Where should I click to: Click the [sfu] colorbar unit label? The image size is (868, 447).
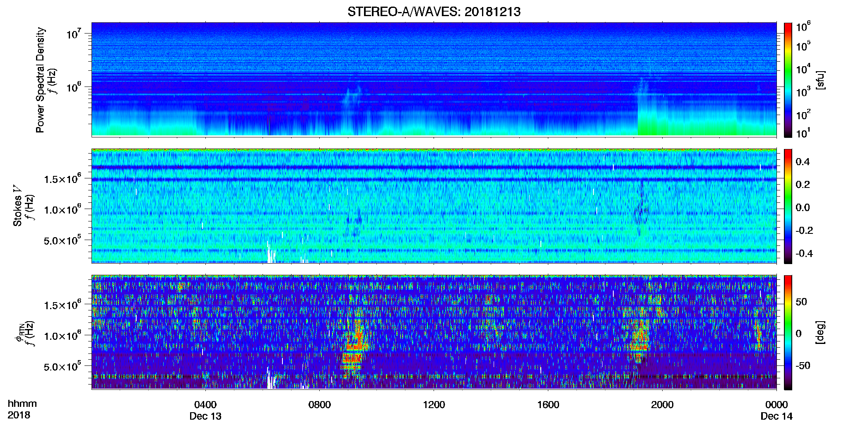820,80
